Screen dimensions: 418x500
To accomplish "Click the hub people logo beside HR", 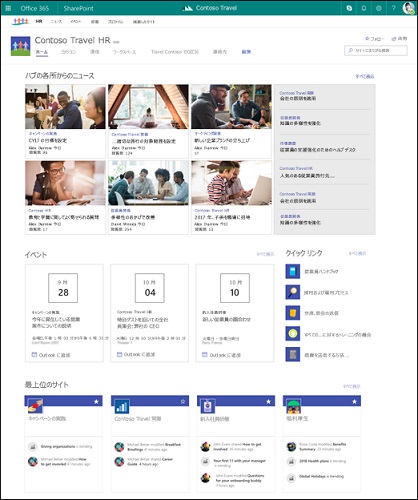I will 21,22.
